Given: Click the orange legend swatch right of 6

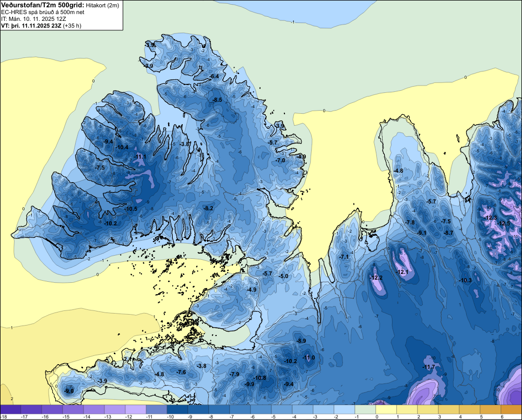Looking at the screenshot, I should point(512,410).
